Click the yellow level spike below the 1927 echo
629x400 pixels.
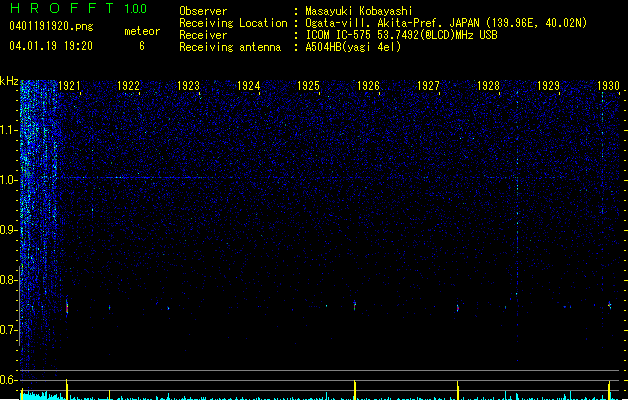(458, 390)
